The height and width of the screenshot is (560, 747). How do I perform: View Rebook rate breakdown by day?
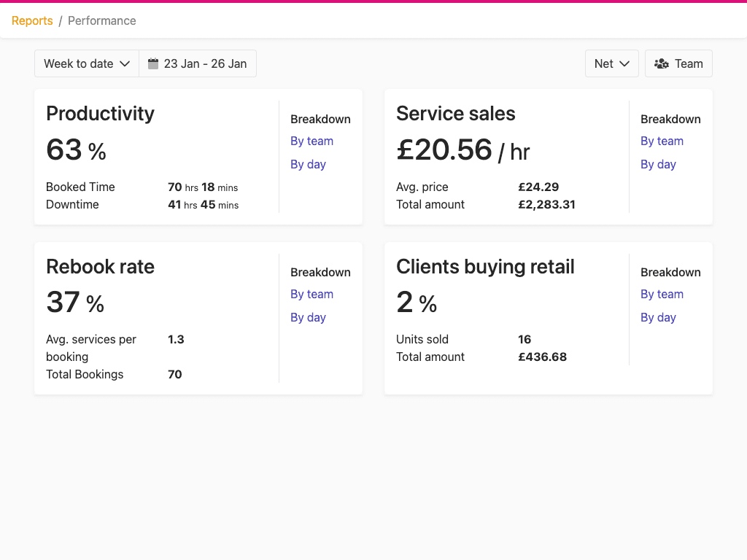pos(308,317)
